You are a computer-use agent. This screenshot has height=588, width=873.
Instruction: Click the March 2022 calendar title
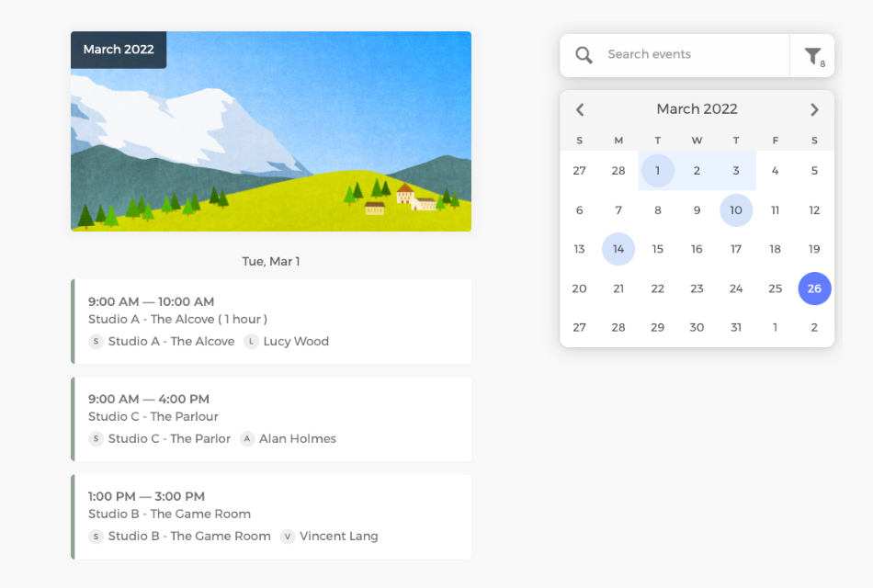(x=697, y=109)
